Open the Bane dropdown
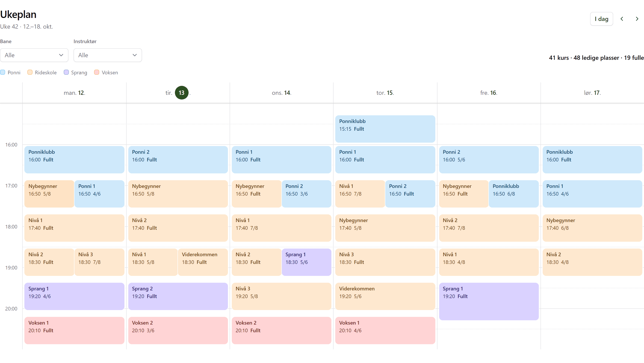The width and height of the screenshot is (644, 363). (34, 55)
